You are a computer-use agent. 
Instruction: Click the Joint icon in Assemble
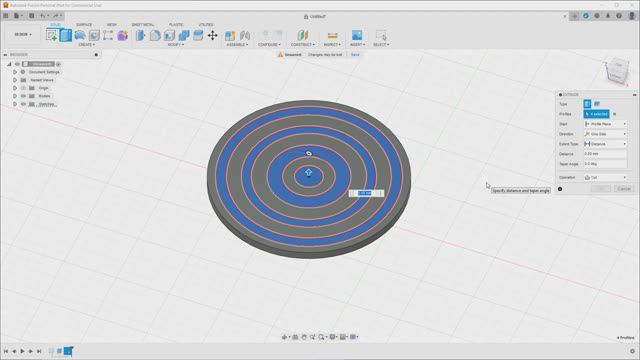pyautogui.click(x=245, y=36)
